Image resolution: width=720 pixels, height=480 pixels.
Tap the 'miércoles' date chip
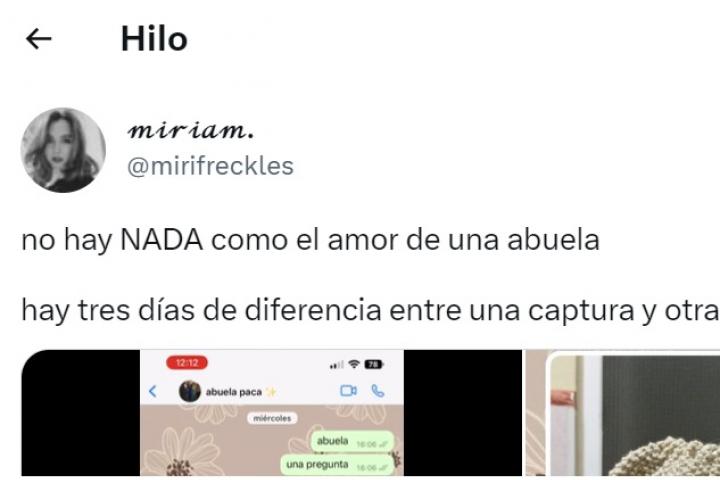coord(272,418)
